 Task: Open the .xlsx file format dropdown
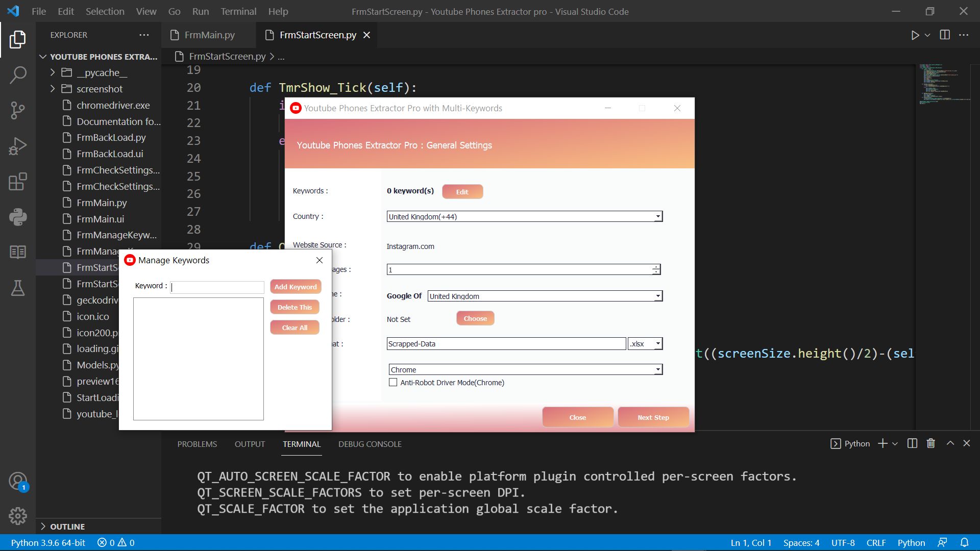(x=645, y=343)
